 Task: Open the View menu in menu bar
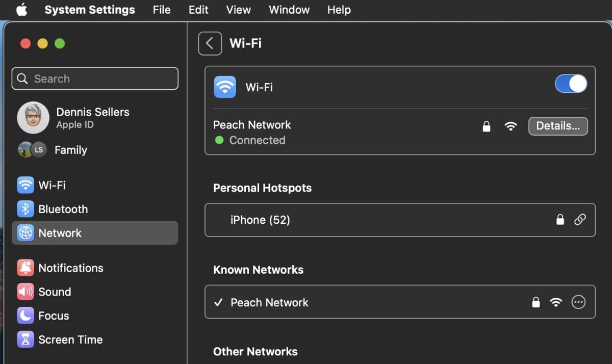point(238,10)
